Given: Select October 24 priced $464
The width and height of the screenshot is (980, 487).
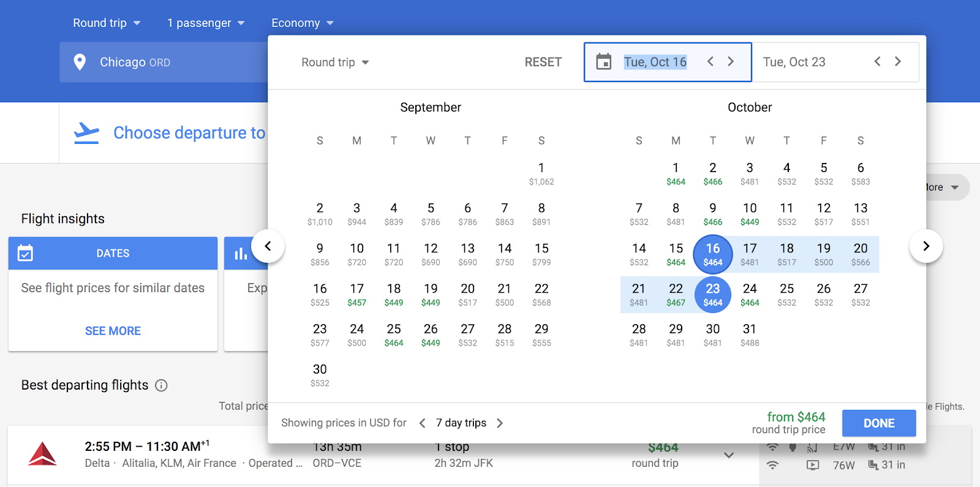Looking at the screenshot, I should (x=750, y=295).
